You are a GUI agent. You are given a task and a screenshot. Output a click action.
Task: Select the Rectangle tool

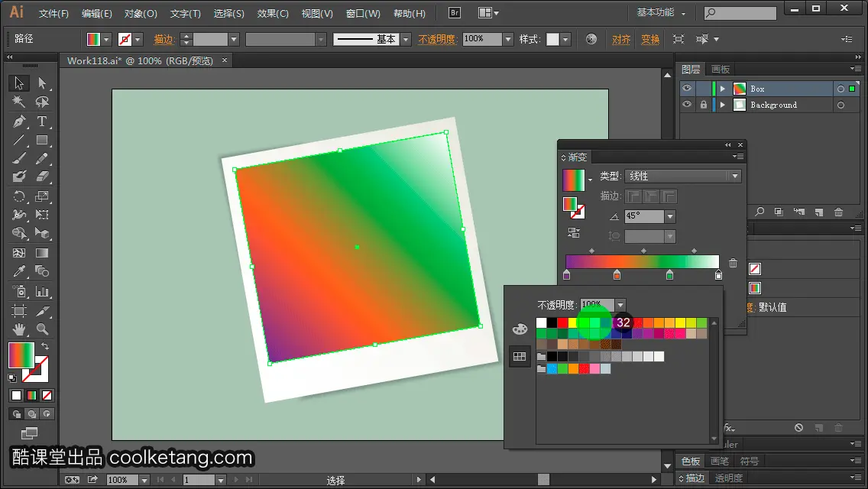click(x=42, y=140)
